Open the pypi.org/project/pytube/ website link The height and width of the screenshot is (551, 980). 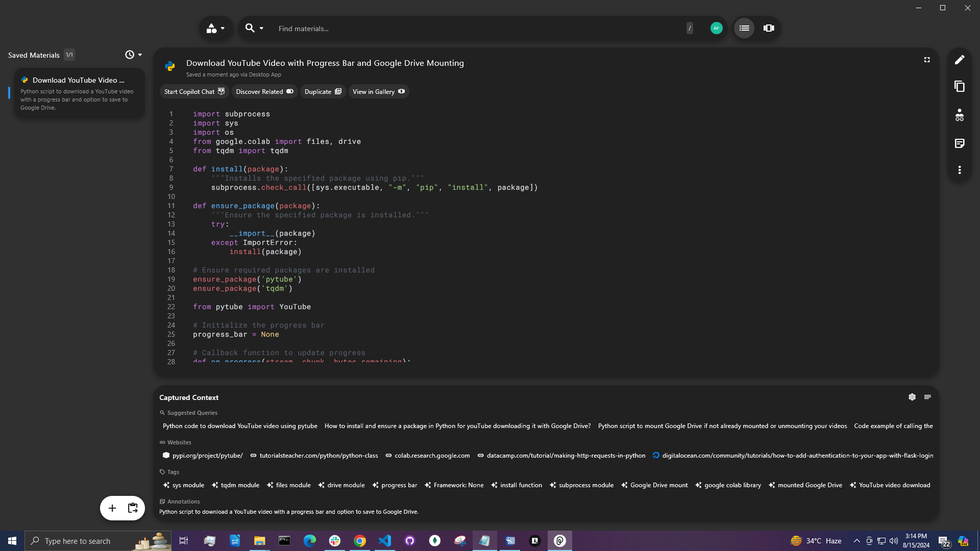(203, 456)
